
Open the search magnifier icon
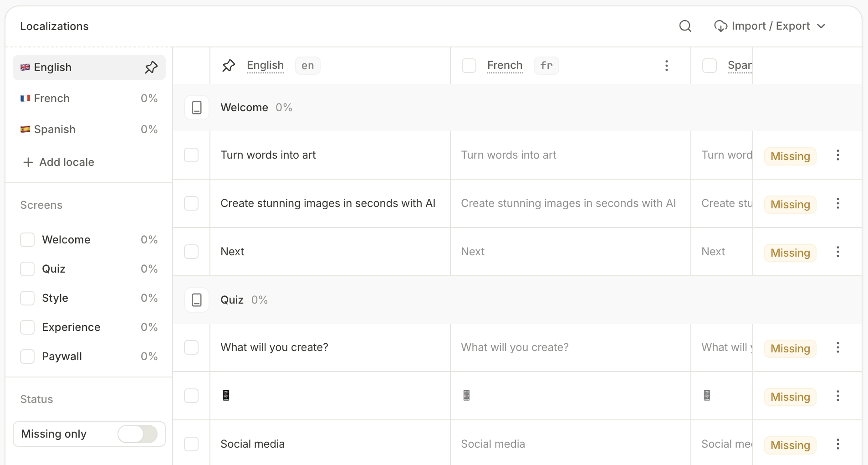[685, 26]
